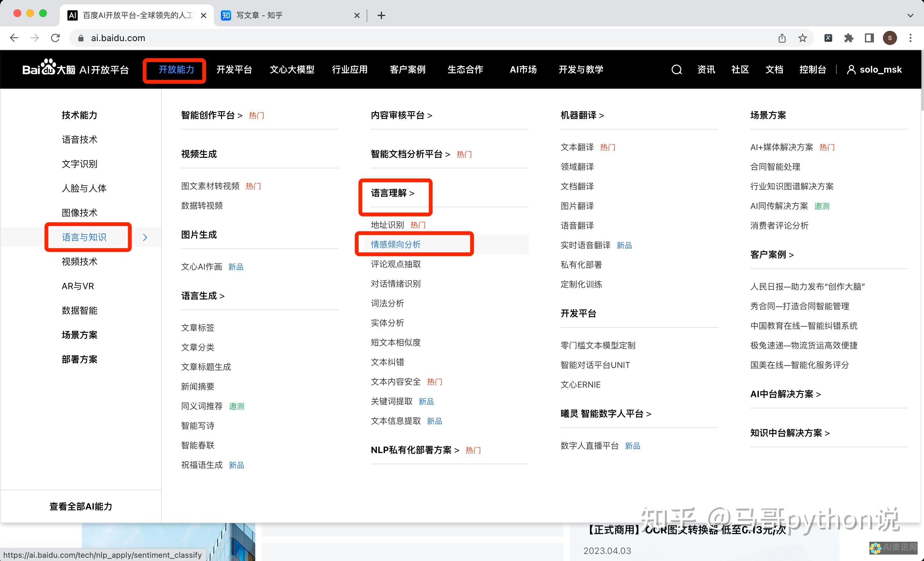
Task: Close the 写文章 - 知乎 tab
Action: (x=357, y=15)
